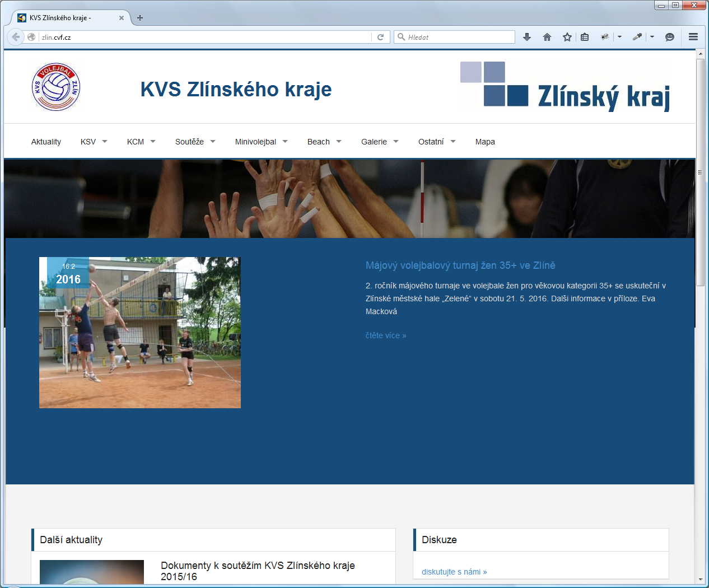709x588 pixels.
Task: Click the site identity globe icon
Action: click(x=31, y=37)
